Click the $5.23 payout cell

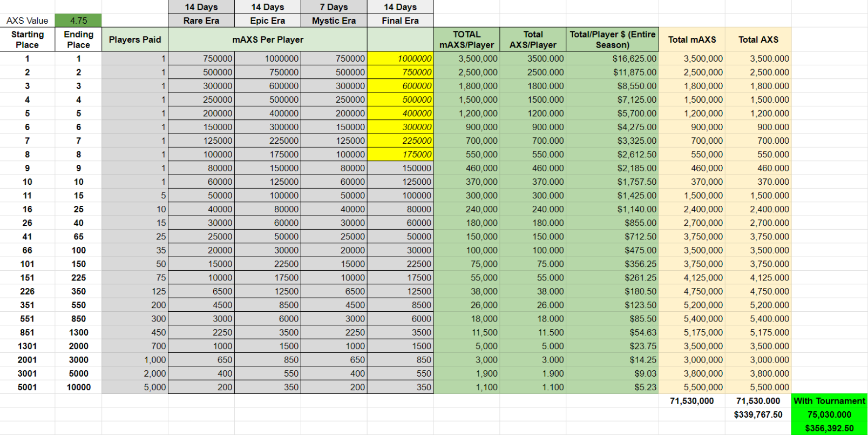[613, 387]
